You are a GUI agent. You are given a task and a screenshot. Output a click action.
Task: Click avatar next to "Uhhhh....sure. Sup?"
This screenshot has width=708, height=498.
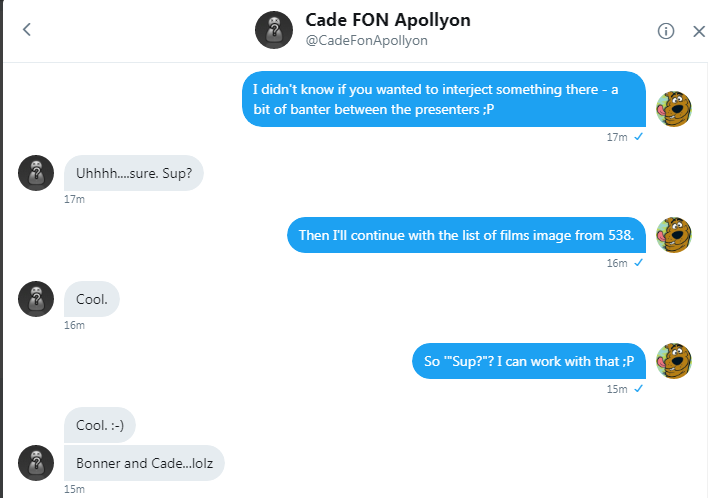pyautogui.click(x=36, y=173)
